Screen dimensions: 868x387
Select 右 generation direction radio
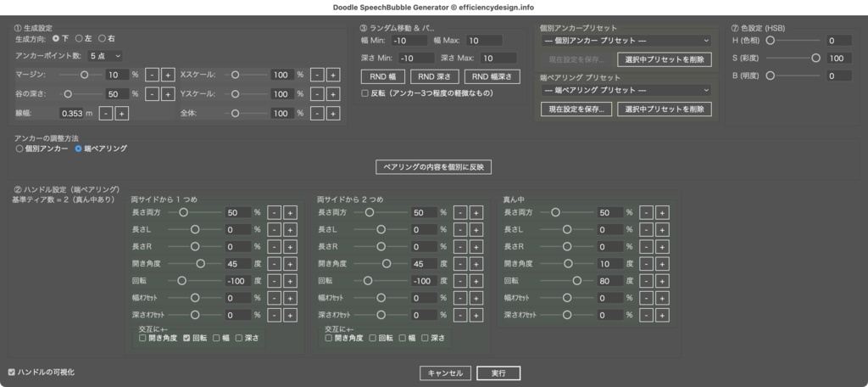(102, 39)
